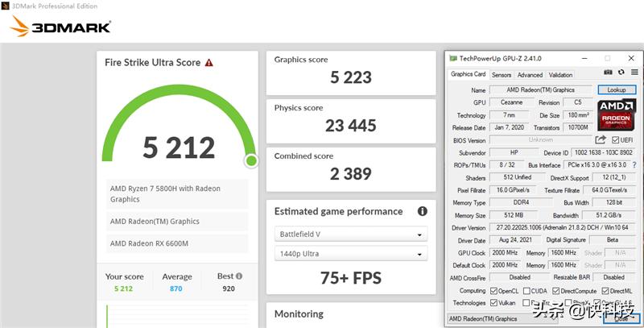Open the info icon next to Estimated game performance

(x=422, y=211)
